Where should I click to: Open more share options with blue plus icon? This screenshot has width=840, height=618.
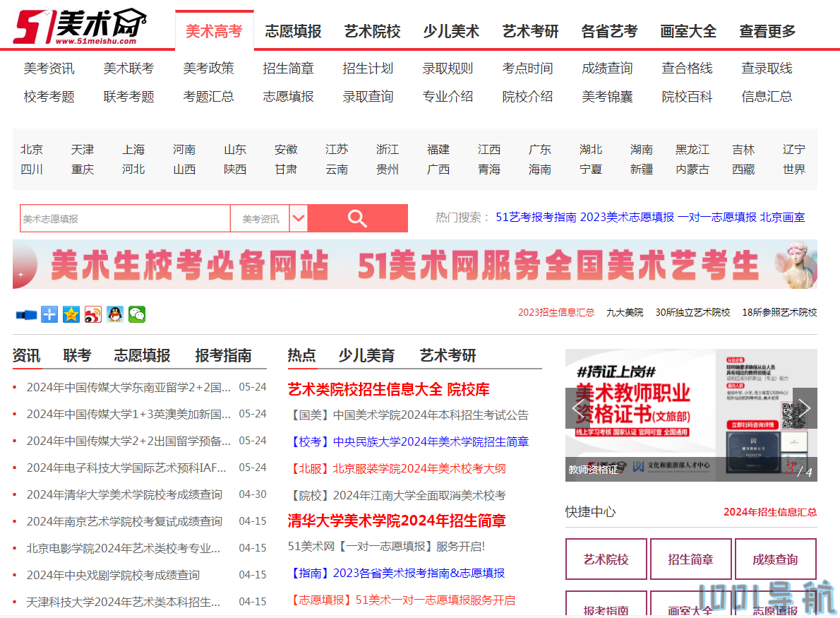(x=49, y=314)
